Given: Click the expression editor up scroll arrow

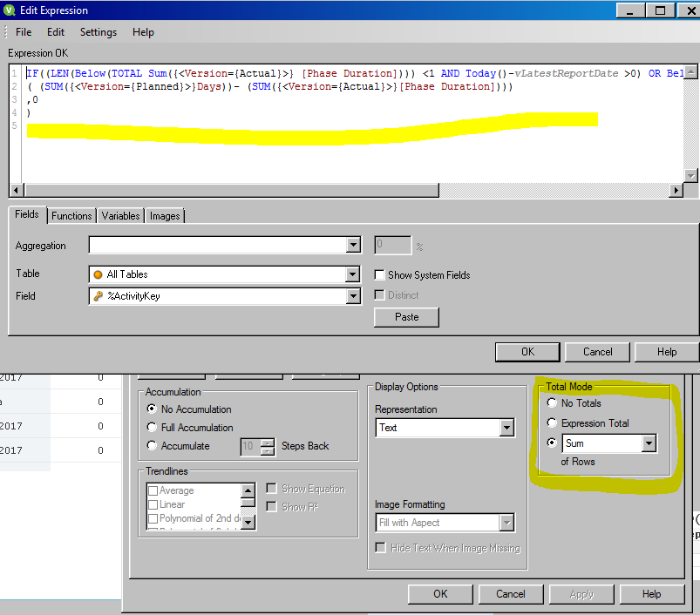Looking at the screenshot, I should click(x=691, y=71).
